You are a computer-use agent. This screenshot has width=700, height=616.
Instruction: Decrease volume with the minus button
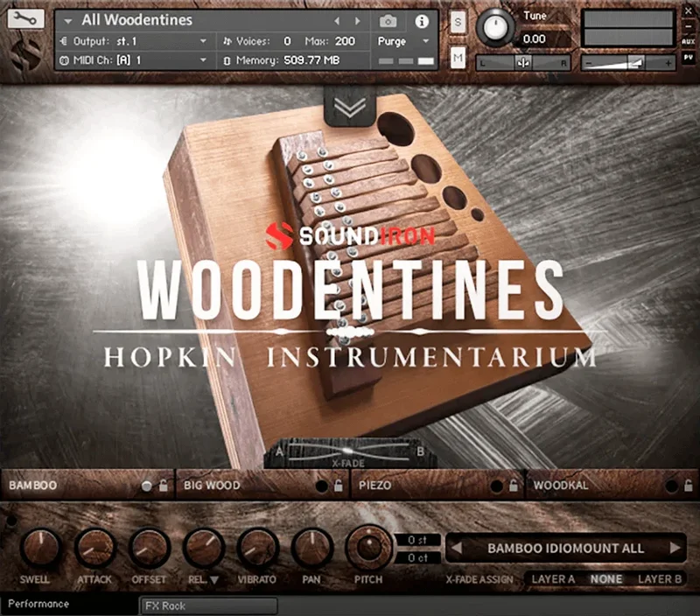(588, 63)
